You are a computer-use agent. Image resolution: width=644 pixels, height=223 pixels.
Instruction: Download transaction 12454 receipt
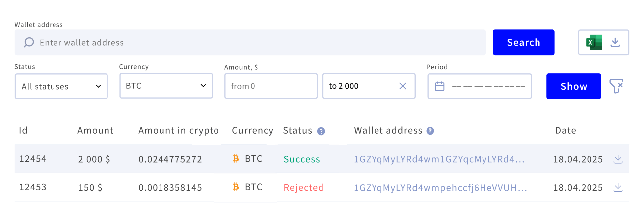pos(618,159)
